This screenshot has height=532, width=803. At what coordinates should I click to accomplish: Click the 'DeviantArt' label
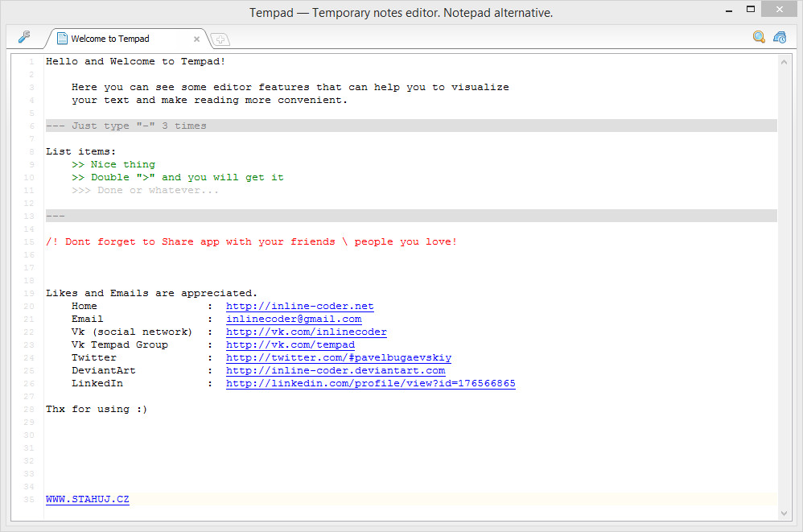[x=104, y=370]
